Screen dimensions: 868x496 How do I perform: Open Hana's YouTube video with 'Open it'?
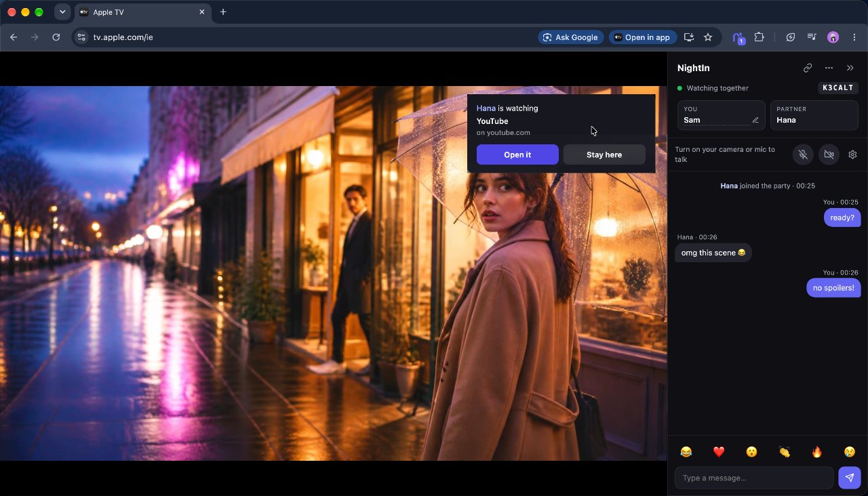point(517,154)
